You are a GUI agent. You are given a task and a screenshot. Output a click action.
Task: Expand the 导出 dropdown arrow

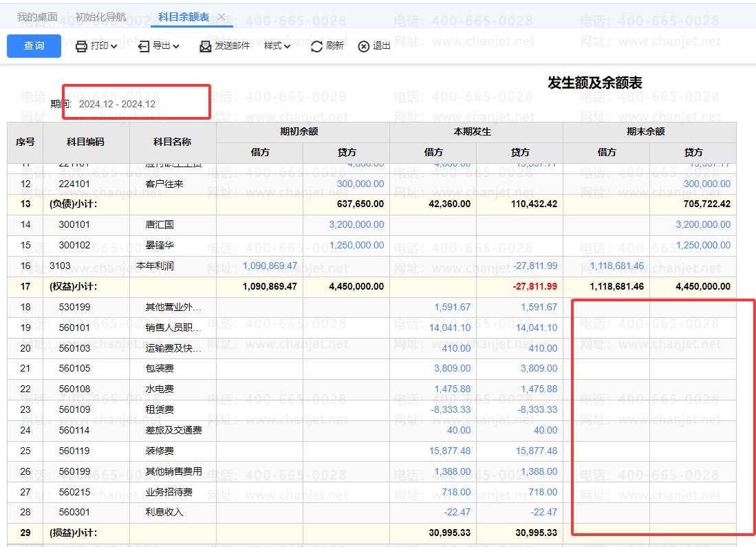pyautogui.click(x=176, y=46)
